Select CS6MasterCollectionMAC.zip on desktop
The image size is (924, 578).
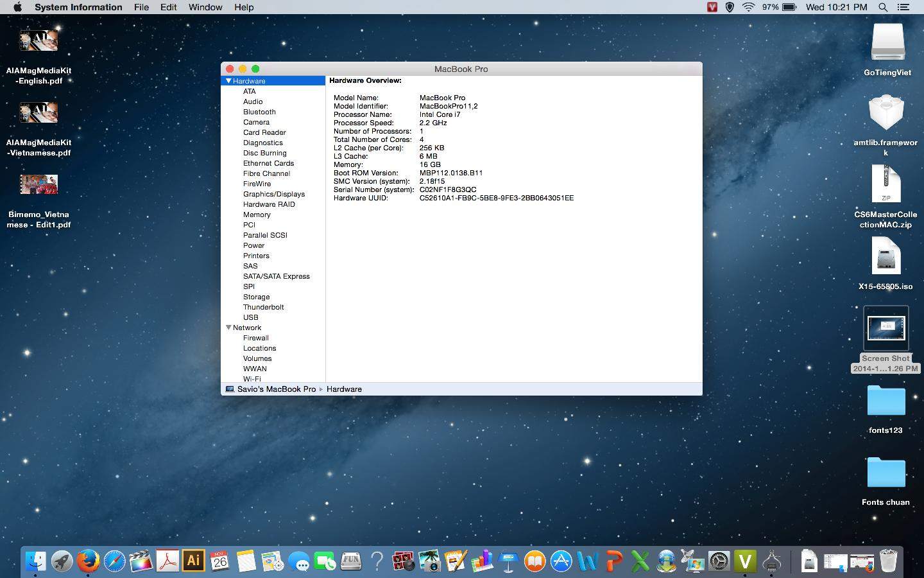(886, 184)
